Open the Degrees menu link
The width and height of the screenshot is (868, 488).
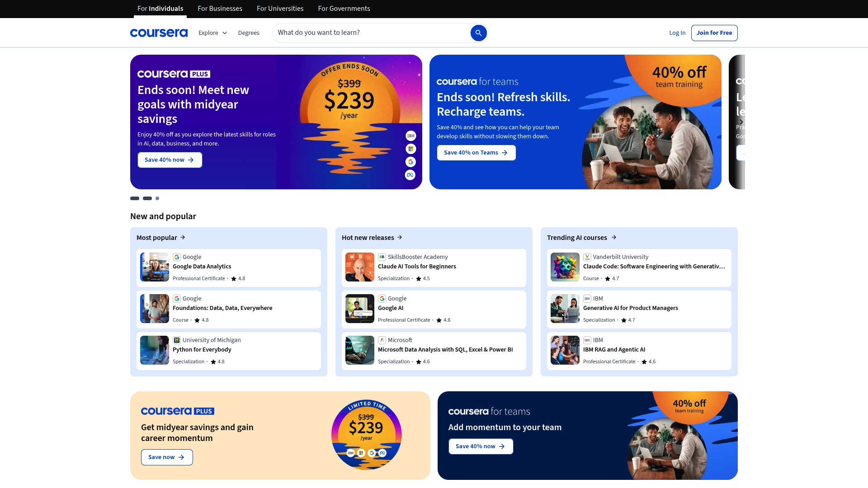tap(249, 33)
